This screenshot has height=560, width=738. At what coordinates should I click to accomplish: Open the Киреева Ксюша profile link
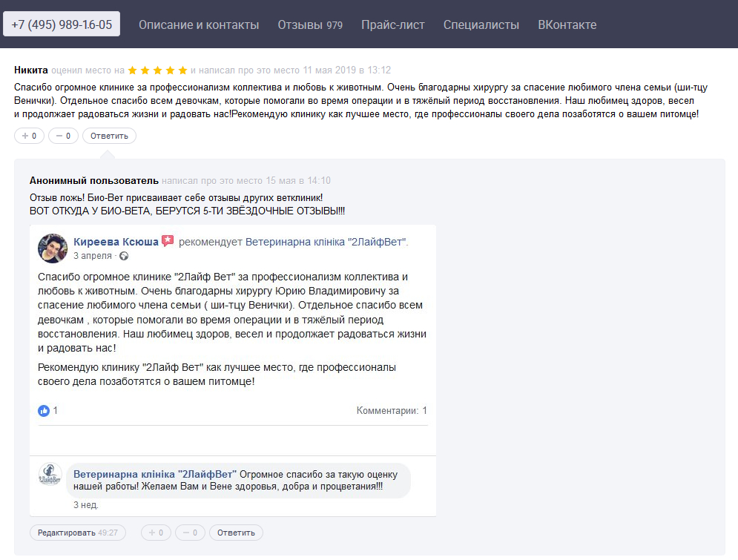click(x=116, y=242)
